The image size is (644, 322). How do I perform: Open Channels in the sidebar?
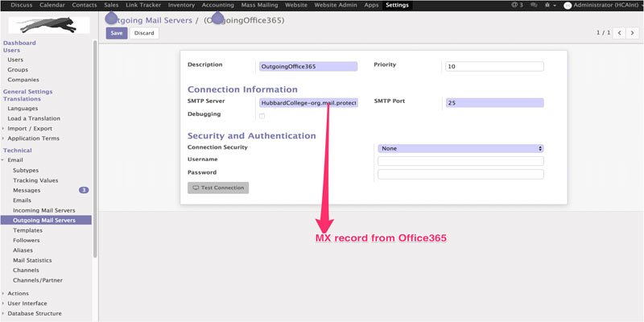tap(26, 270)
